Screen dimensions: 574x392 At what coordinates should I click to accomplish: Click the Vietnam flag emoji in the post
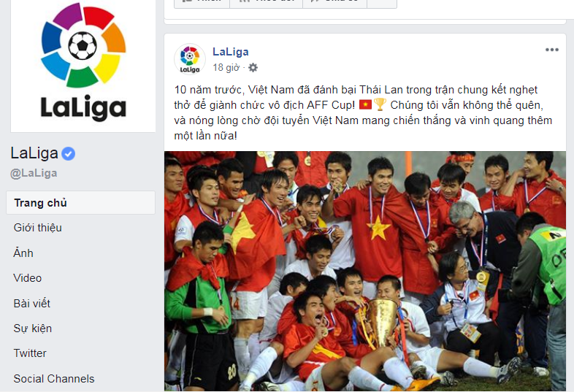point(365,105)
